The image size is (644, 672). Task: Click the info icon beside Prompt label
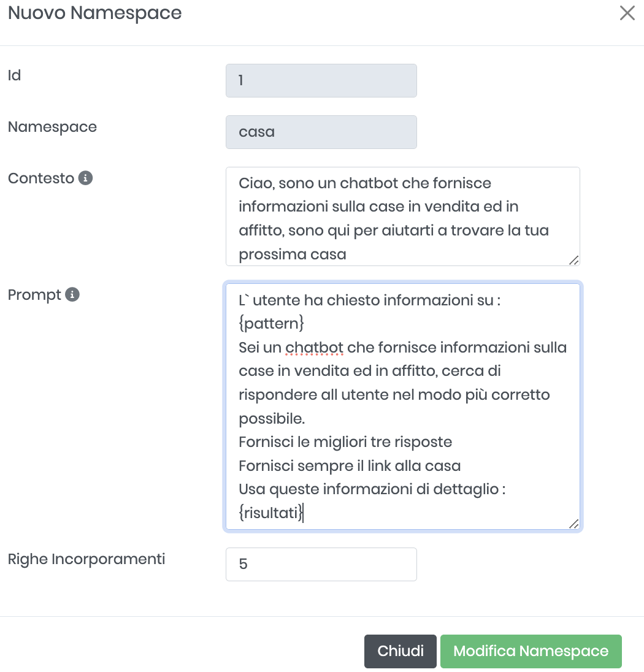coord(72,295)
